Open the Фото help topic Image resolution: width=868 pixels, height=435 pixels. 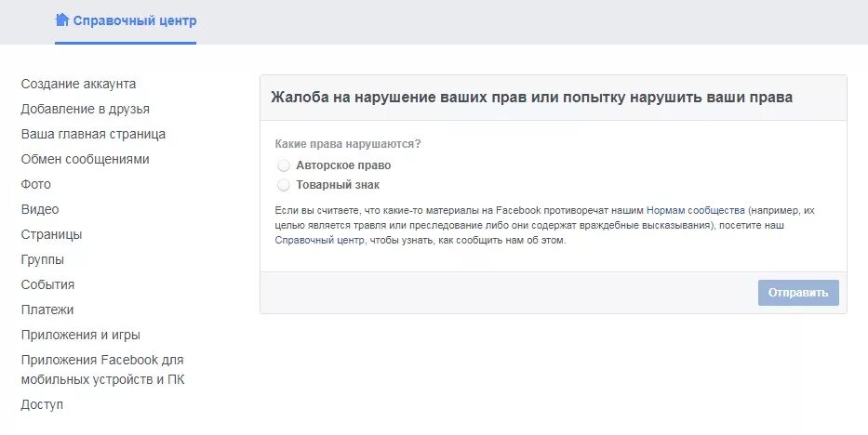point(36,184)
